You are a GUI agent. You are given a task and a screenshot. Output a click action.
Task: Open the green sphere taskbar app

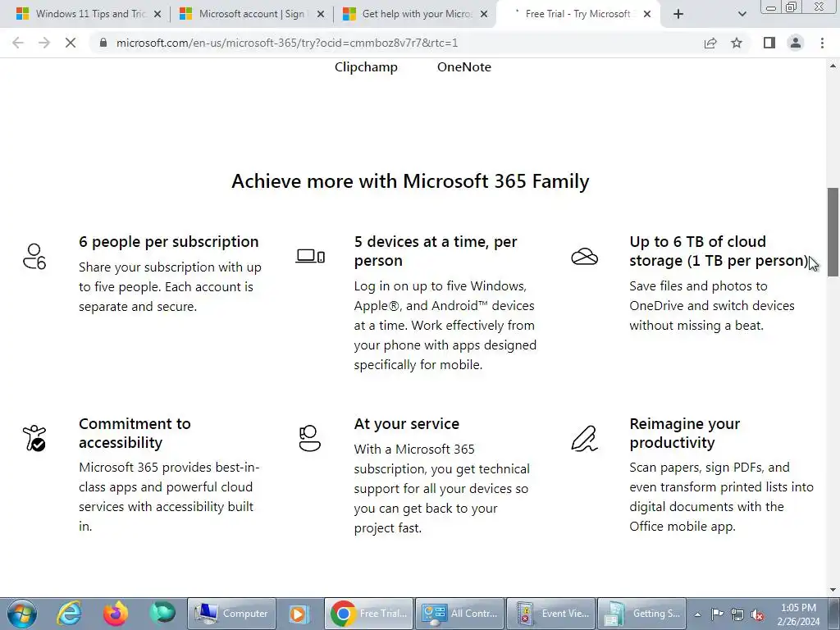coord(162,612)
